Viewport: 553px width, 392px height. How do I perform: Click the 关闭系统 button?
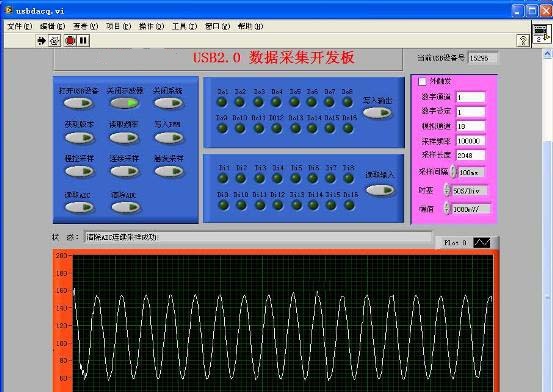(169, 103)
